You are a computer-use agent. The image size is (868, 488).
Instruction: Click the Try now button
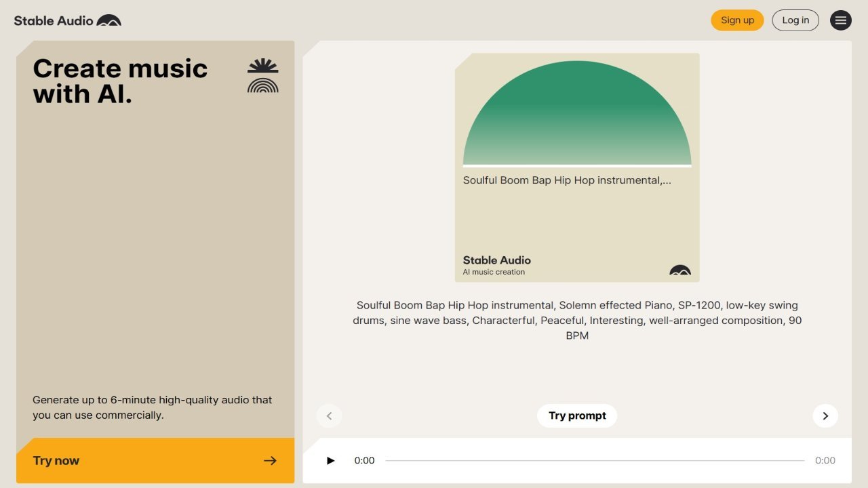[155, 461]
